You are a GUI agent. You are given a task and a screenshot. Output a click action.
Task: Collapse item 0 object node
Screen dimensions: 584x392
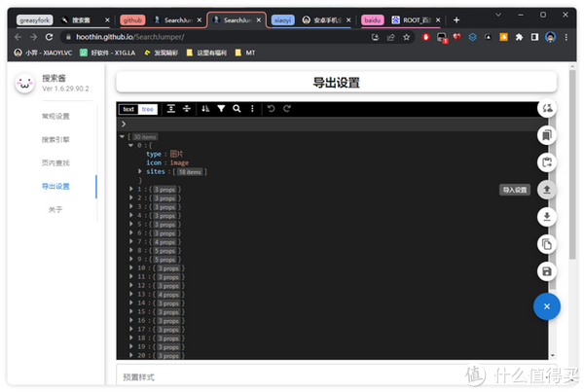[130, 145]
